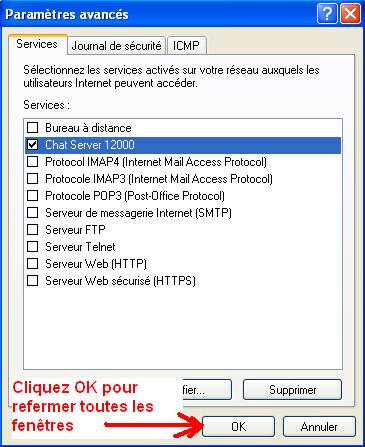Check the Serveur FTP checkbox
365x447 pixels.
(32, 229)
